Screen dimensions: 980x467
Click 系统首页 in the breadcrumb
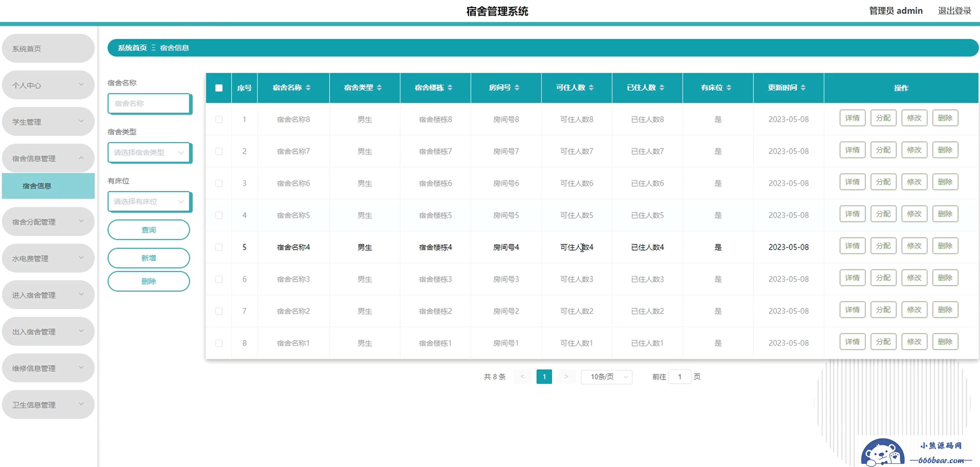(x=132, y=48)
